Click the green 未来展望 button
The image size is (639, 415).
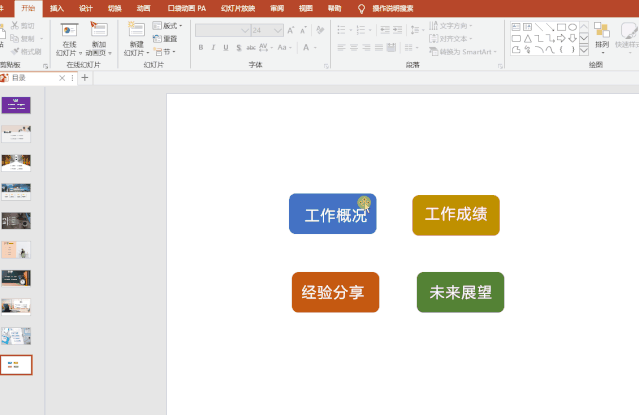coord(461,292)
